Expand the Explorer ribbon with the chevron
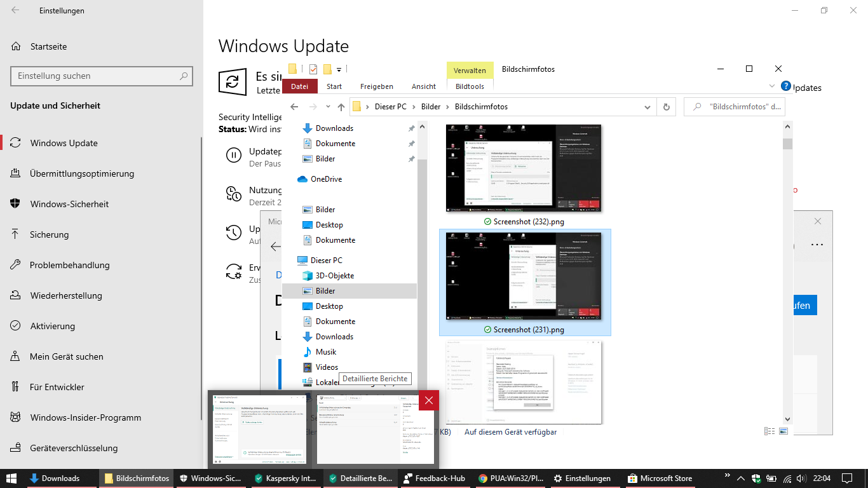868x488 pixels. [772, 86]
